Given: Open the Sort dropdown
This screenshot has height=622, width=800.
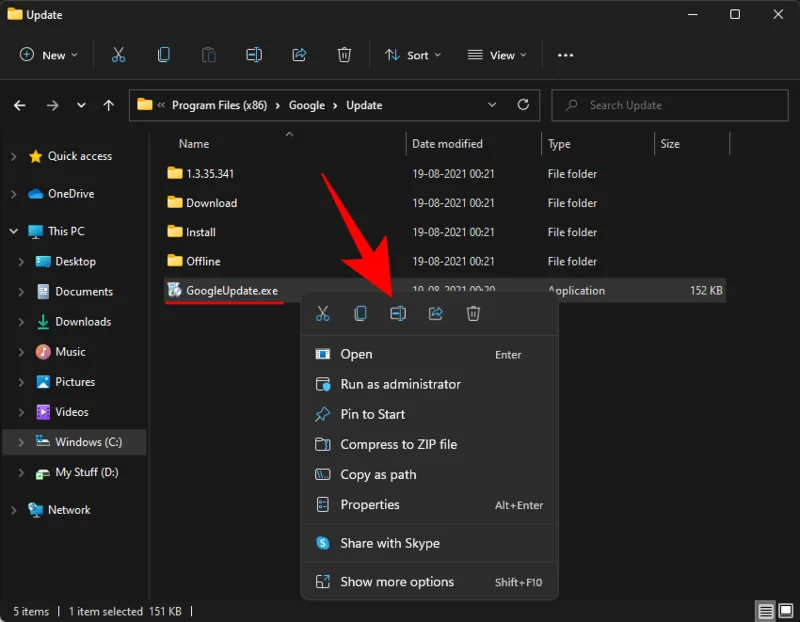Looking at the screenshot, I should (413, 55).
